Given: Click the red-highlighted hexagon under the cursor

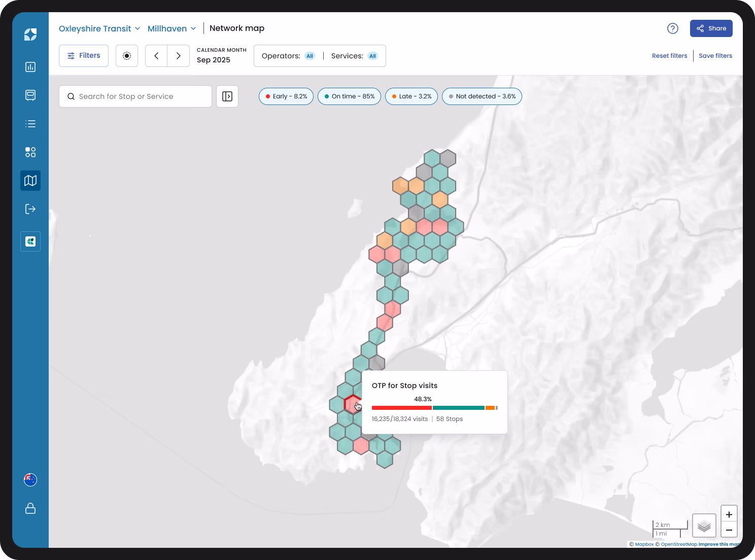Looking at the screenshot, I should tap(352, 404).
